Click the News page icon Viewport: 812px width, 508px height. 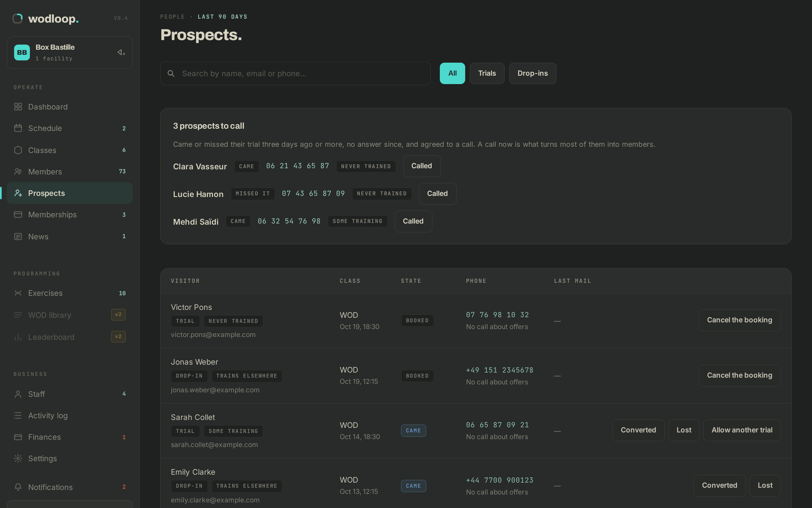18,237
